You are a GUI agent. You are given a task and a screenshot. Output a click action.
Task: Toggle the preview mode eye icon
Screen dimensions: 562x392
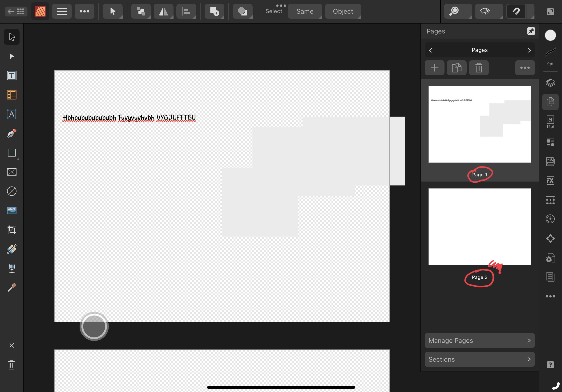485,11
